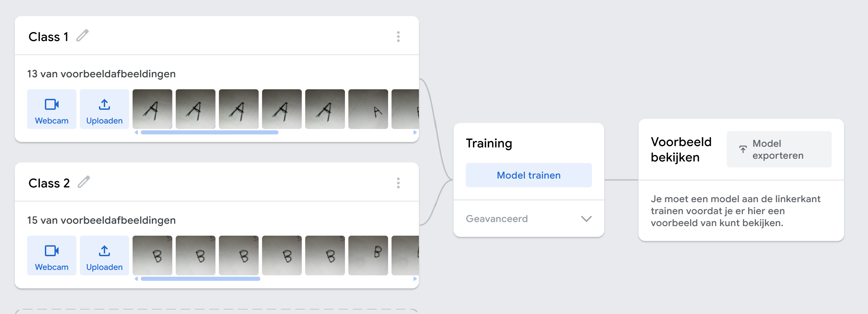Click the pencil icon to rename Class 2

84,182
